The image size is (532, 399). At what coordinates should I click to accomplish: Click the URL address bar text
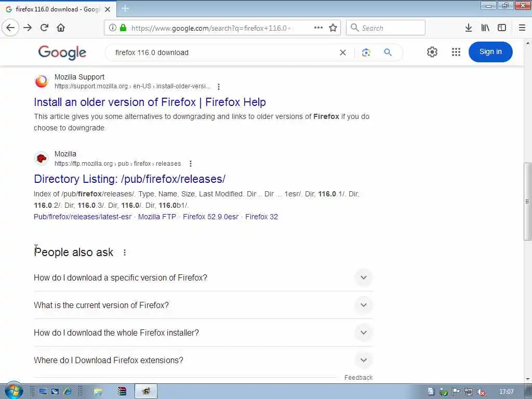[x=211, y=28]
